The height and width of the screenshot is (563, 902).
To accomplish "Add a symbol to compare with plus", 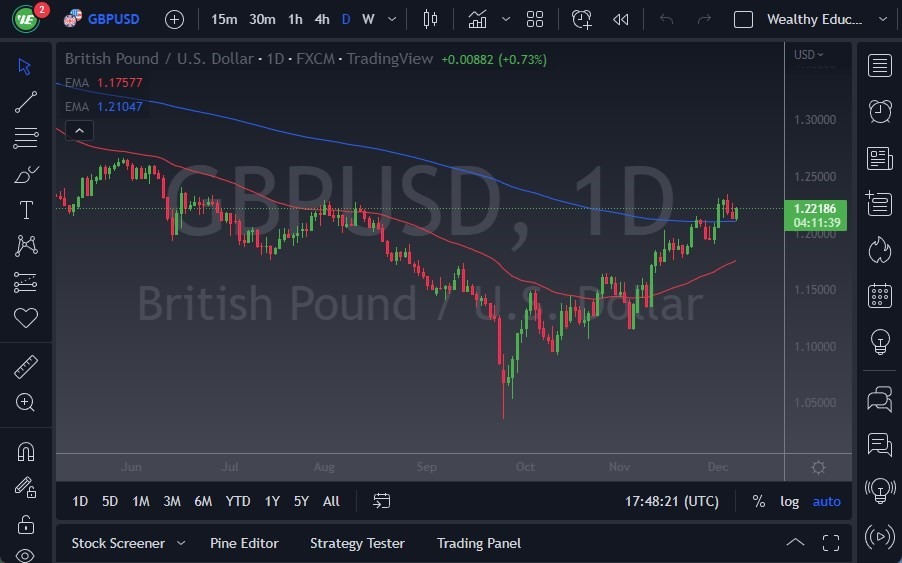I will pos(174,20).
